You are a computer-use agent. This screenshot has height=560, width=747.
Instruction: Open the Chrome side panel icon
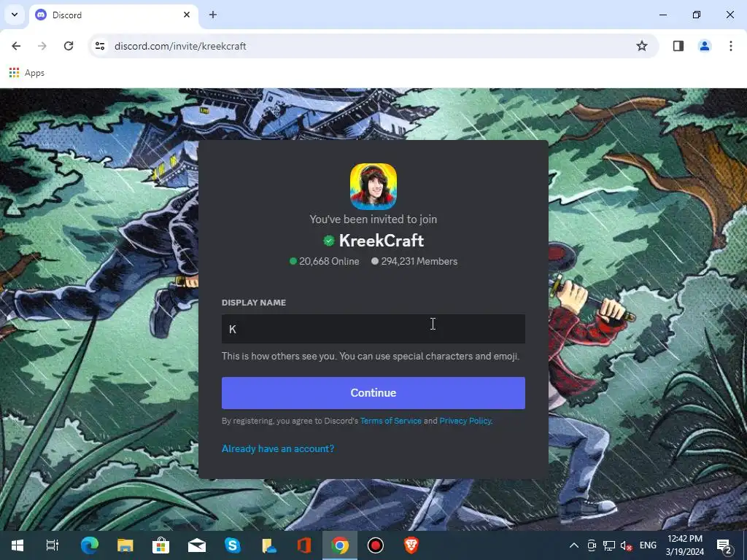click(678, 46)
